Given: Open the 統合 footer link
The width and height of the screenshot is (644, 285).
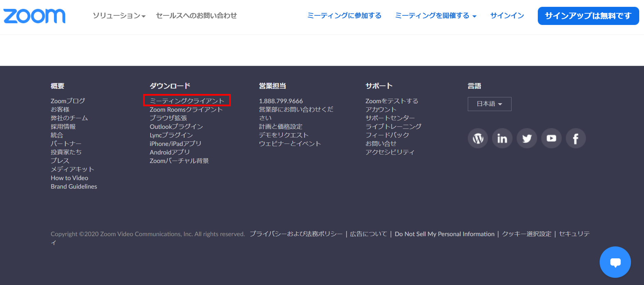Looking at the screenshot, I should tap(57, 135).
